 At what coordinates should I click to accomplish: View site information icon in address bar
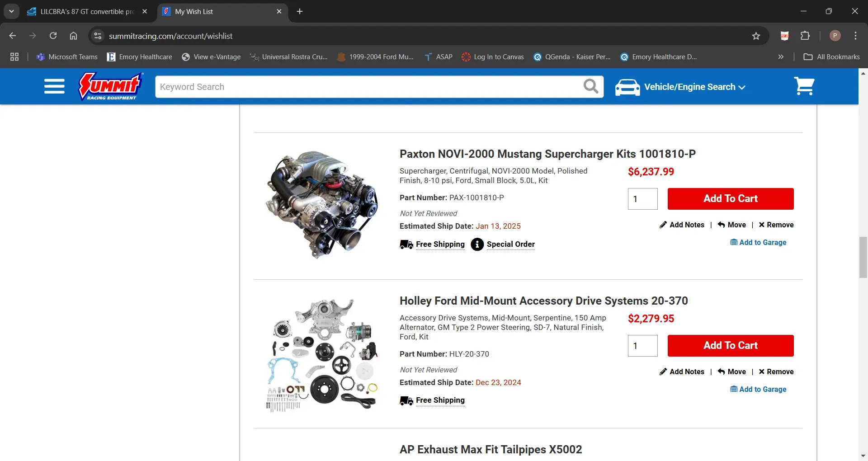98,36
